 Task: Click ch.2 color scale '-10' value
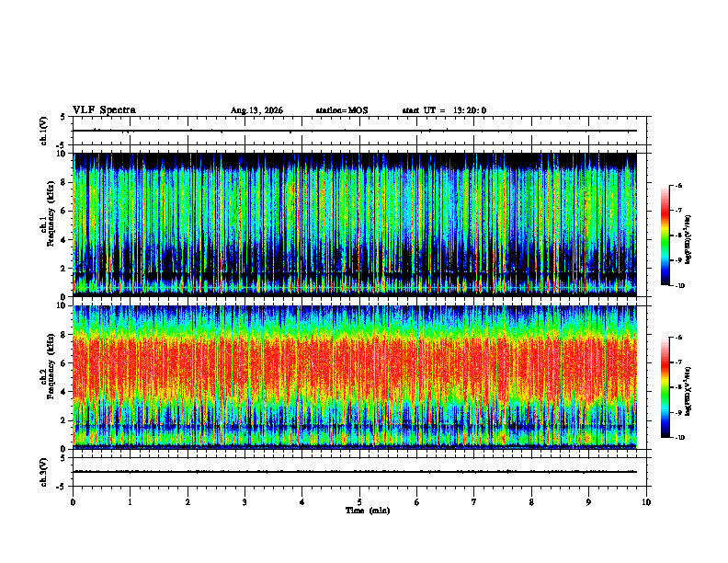point(679,437)
